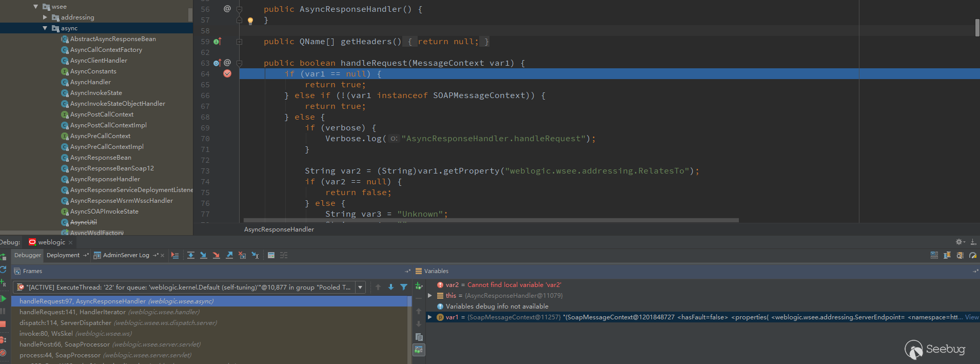Click the Step Out debugger icon
Viewport: 980px width, 364px height.
(229, 255)
